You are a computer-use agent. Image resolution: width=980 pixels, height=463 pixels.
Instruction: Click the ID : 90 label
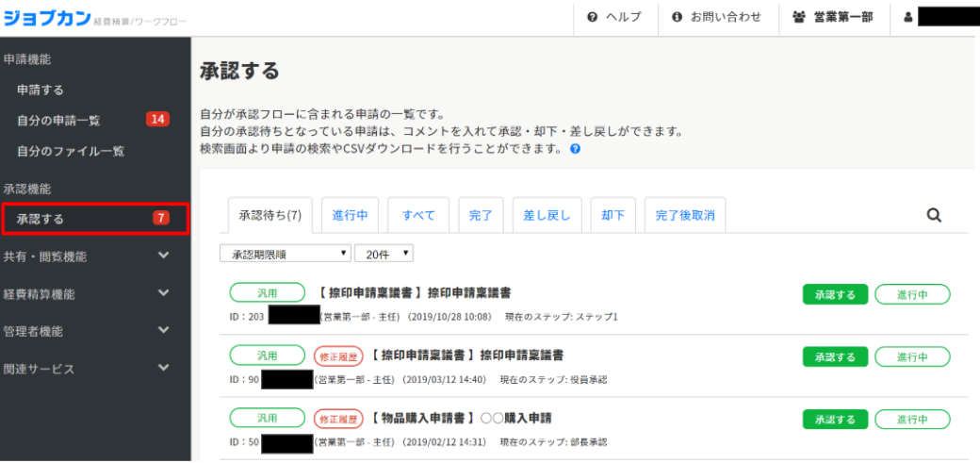tap(244, 379)
